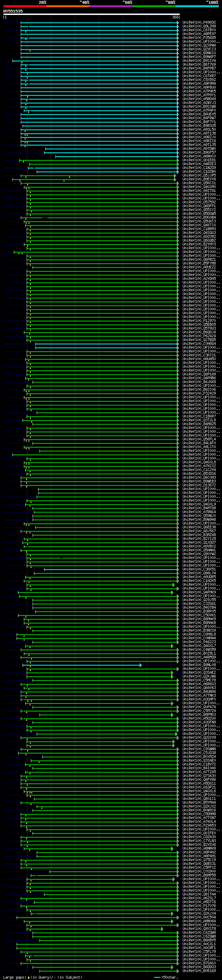Viewport: 222px width, 980px height.
Task: Select hit label UniRef100_B5FYM8
Action: click(x=199, y=263)
